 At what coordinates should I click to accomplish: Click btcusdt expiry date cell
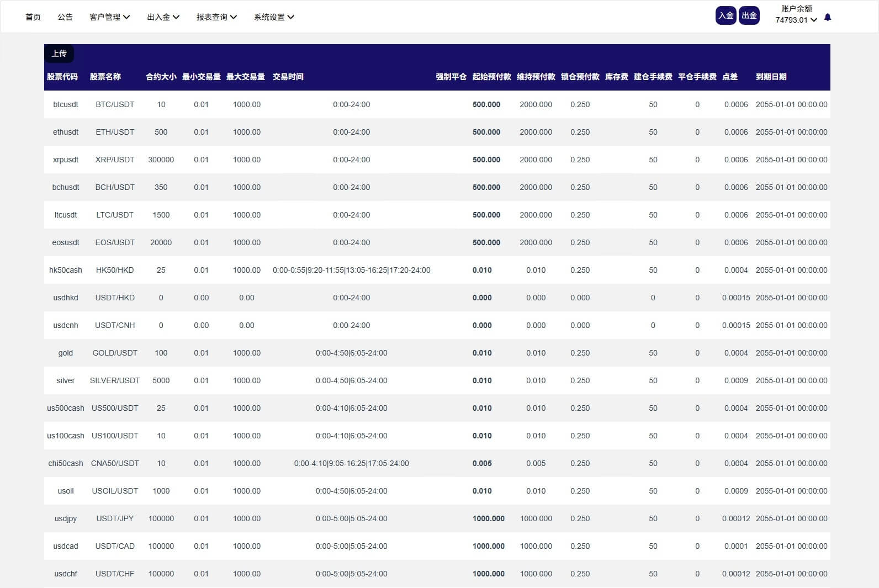(x=791, y=104)
